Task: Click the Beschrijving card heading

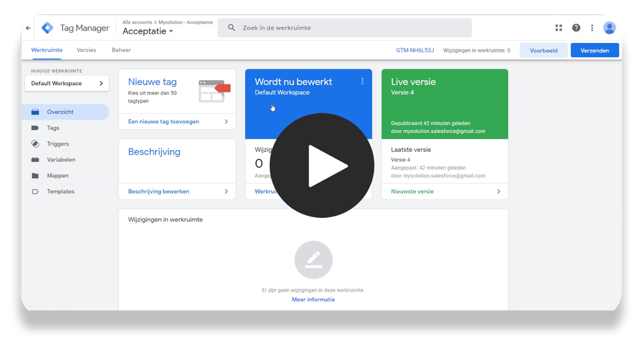Action: point(154,152)
